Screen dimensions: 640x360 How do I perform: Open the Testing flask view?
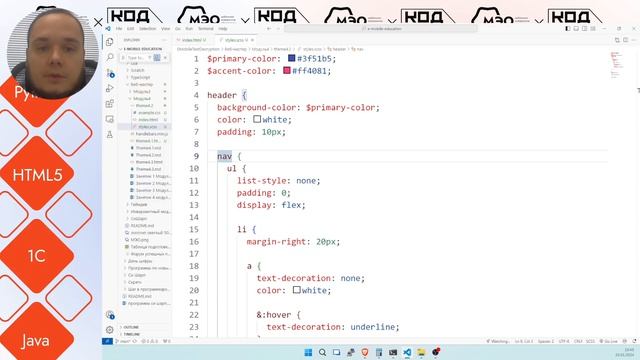[109, 134]
